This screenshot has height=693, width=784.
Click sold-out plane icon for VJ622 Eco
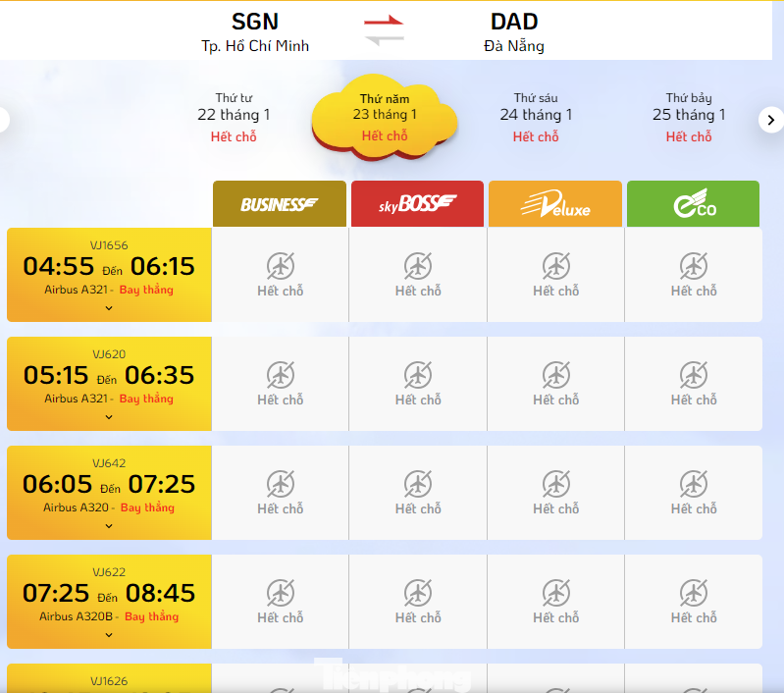click(694, 592)
